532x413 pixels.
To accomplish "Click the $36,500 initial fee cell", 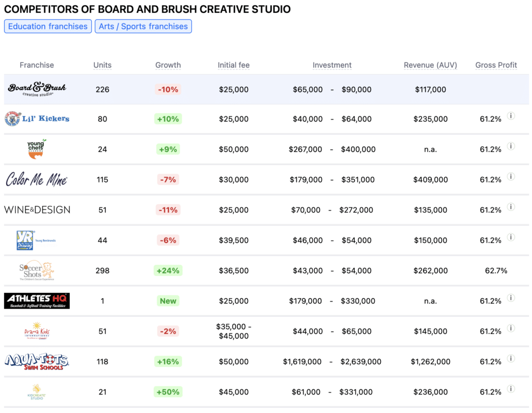I will (x=233, y=271).
